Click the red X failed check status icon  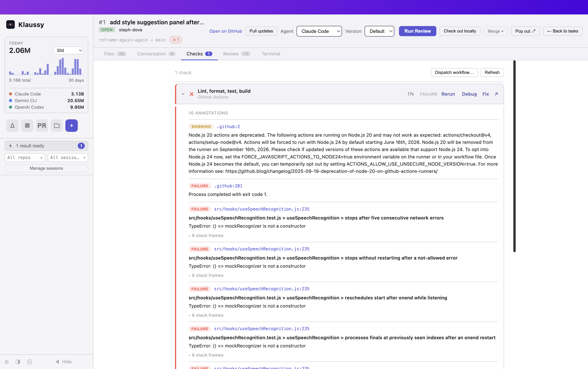[192, 94]
